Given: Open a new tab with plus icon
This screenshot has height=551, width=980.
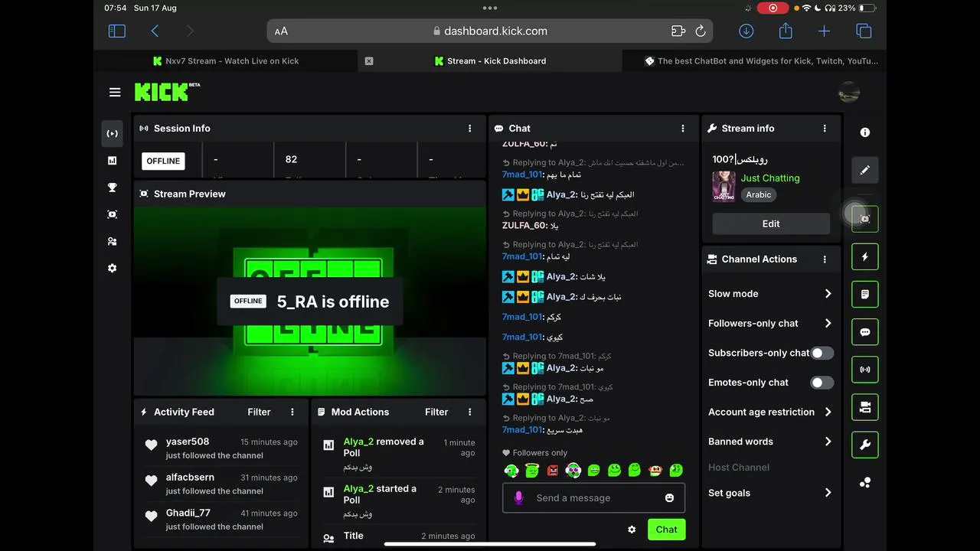Looking at the screenshot, I should click(x=824, y=31).
